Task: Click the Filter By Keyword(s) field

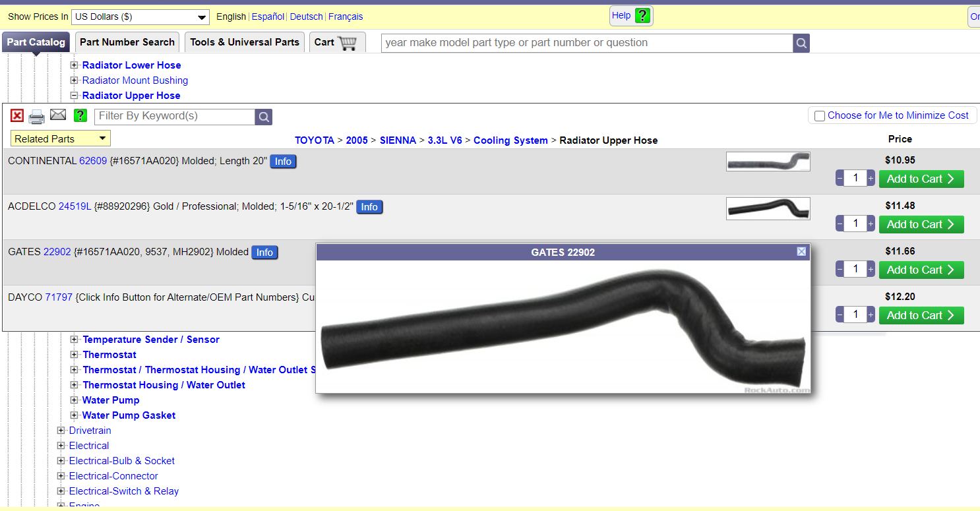Action: pos(175,117)
